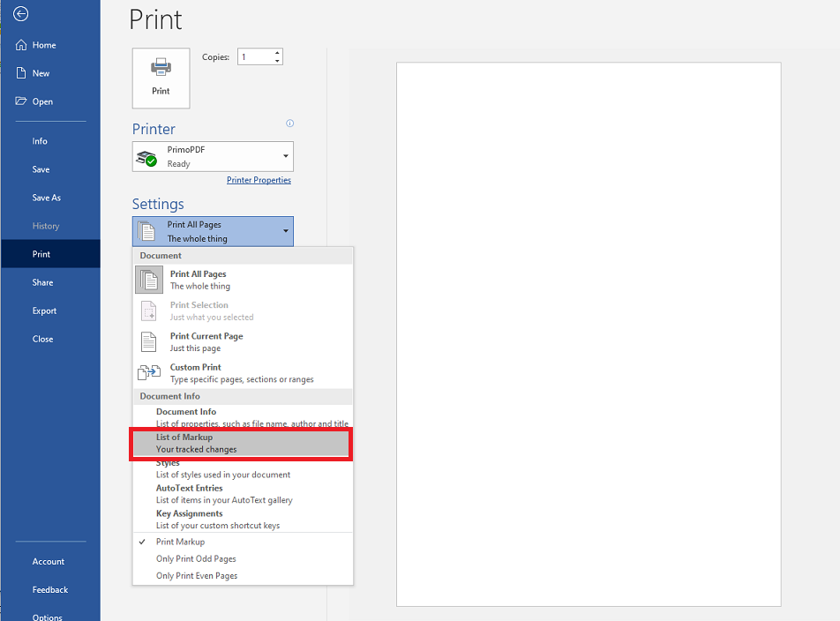Image resolution: width=840 pixels, height=621 pixels.
Task: Click the New document icon
Action: pyautogui.click(x=21, y=73)
